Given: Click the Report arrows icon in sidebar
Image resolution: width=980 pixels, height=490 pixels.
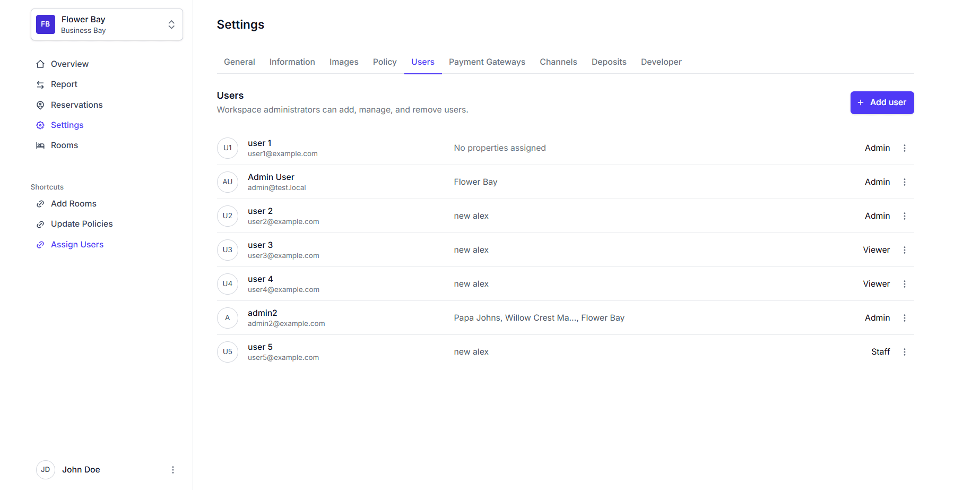Looking at the screenshot, I should coord(40,84).
